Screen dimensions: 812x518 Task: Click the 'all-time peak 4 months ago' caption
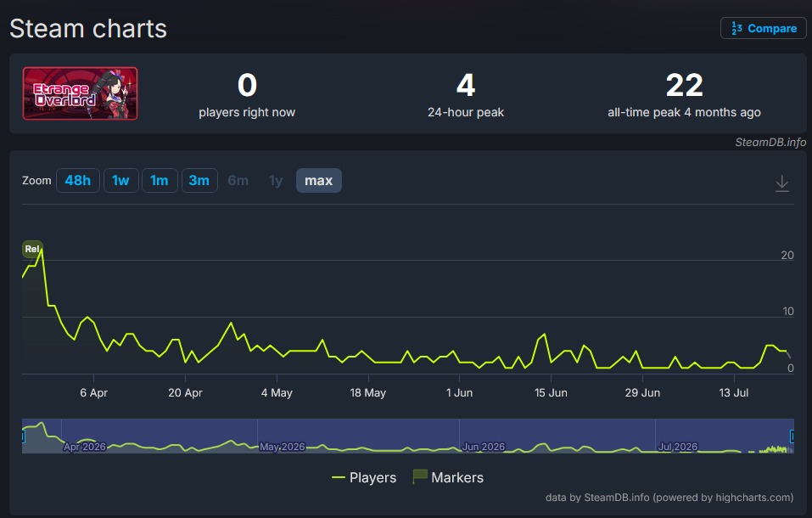(684, 113)
